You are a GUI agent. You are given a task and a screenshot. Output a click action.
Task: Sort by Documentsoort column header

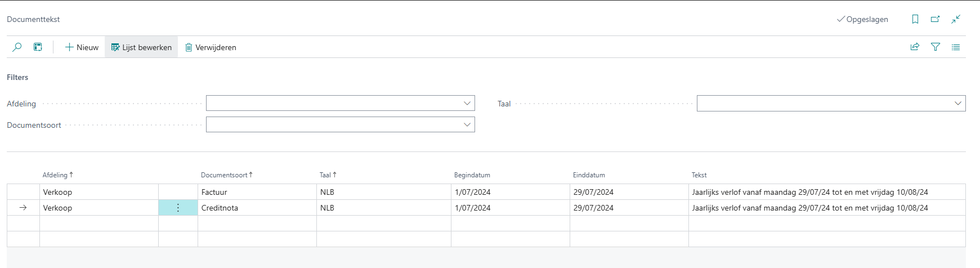[x=225, y=175]
